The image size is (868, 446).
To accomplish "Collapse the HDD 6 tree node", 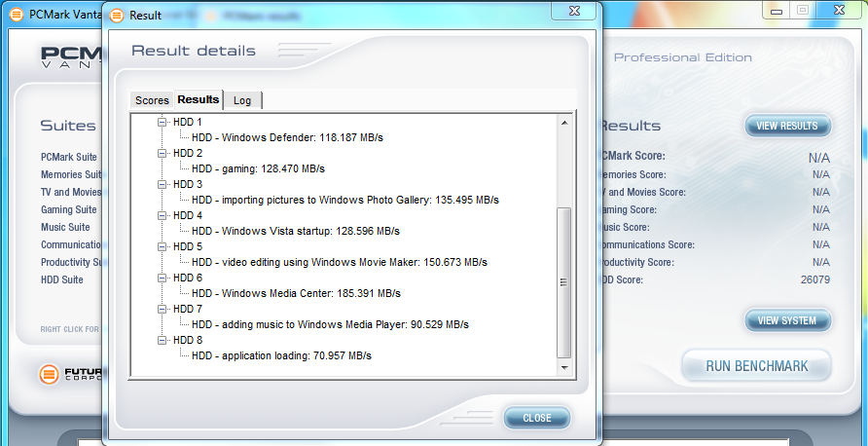I will pos(163,278).
